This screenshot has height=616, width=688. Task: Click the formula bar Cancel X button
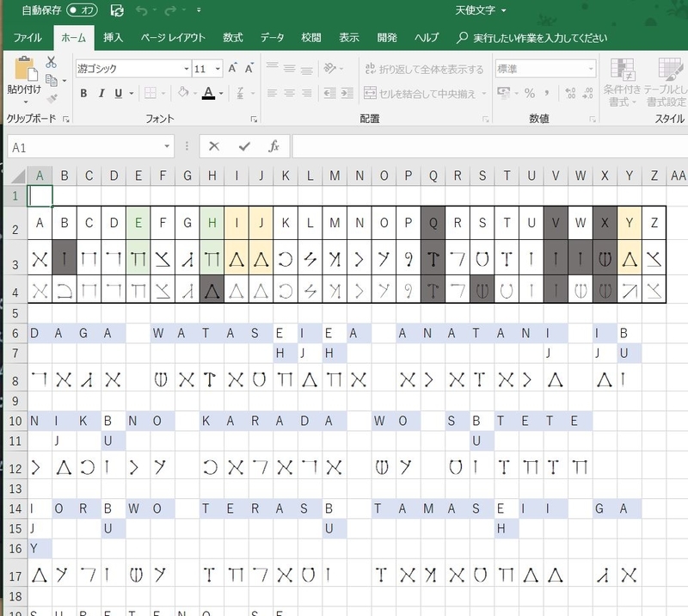coord(214,146)
